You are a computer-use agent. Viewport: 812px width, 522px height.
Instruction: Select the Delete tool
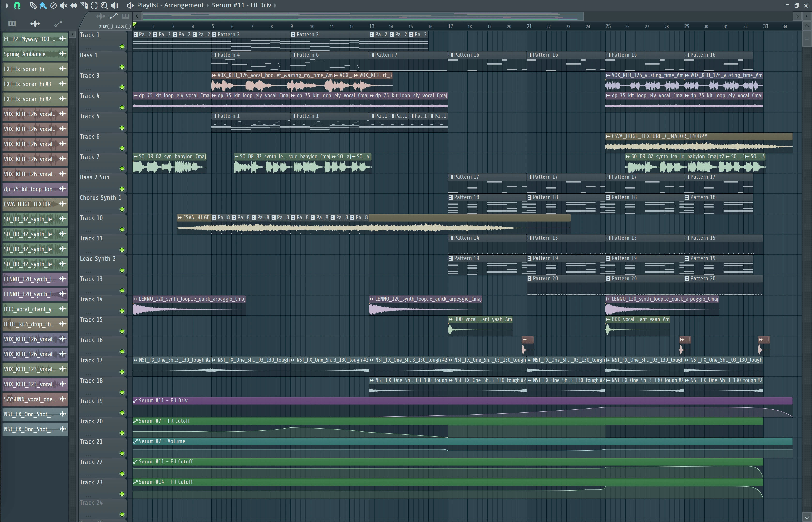coord(53,5)
